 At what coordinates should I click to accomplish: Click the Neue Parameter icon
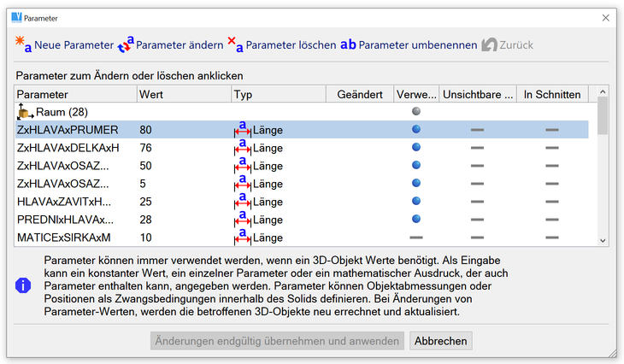[x=23, y=44]
